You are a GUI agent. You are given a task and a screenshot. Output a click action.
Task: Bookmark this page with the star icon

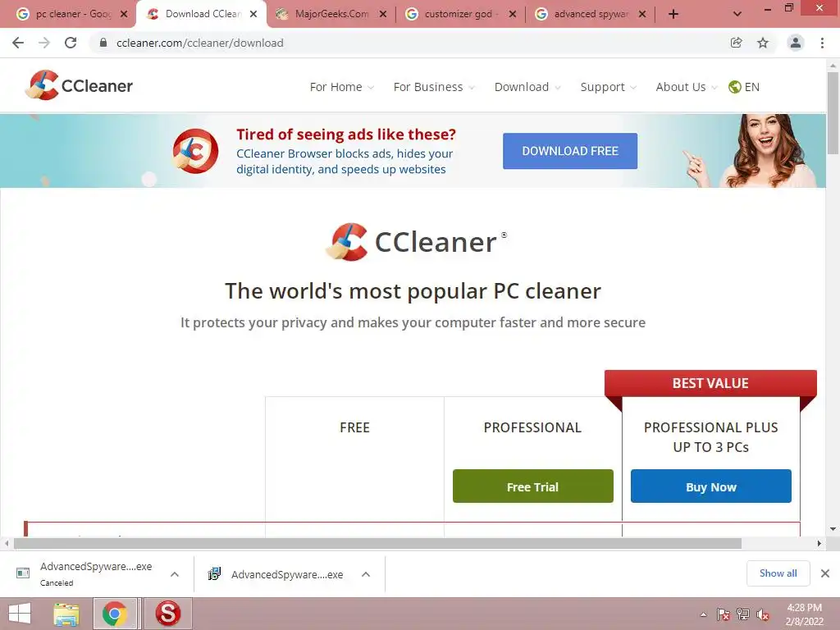763,43
